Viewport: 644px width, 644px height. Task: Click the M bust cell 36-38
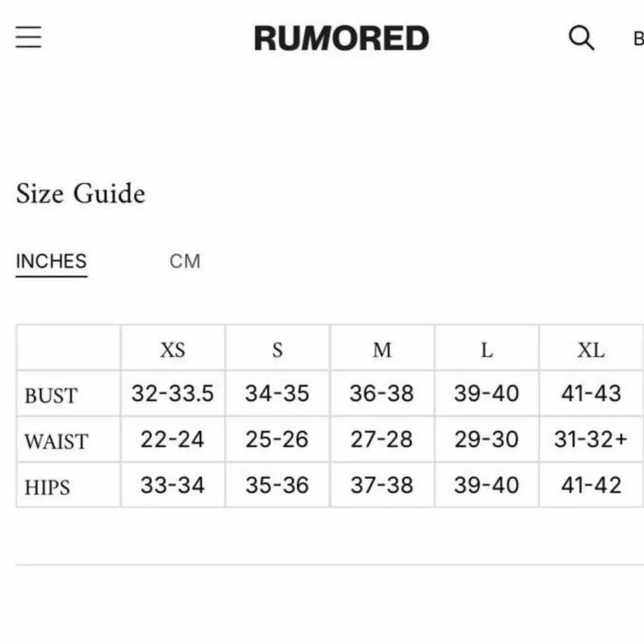382,393
